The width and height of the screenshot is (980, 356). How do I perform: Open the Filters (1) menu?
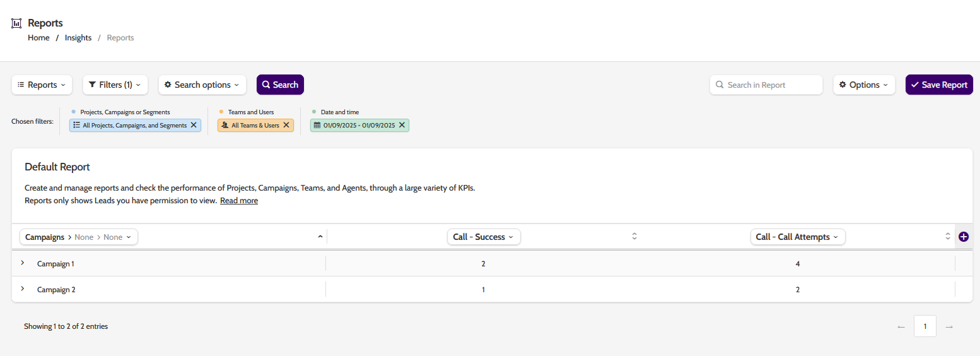pyautogui.click(x=115, y=85)
